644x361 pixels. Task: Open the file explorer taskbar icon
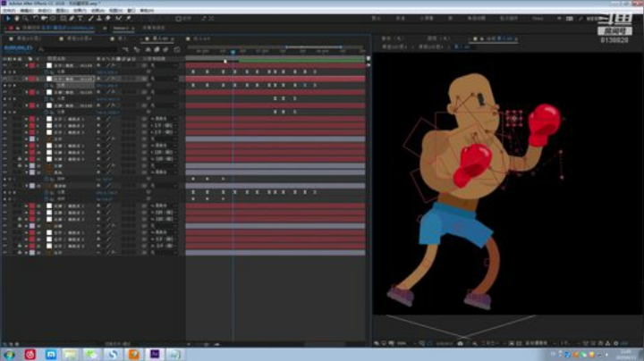[71, 354]
